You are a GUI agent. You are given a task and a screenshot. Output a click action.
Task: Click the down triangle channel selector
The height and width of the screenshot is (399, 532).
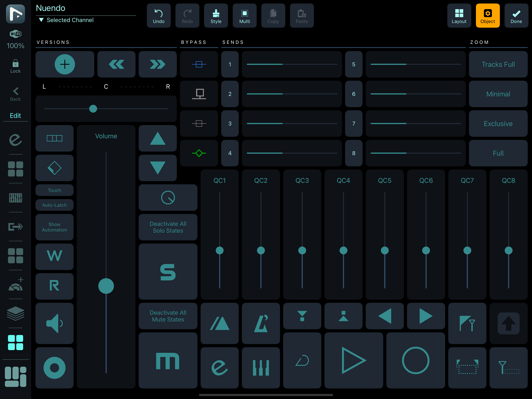(158, 168)
